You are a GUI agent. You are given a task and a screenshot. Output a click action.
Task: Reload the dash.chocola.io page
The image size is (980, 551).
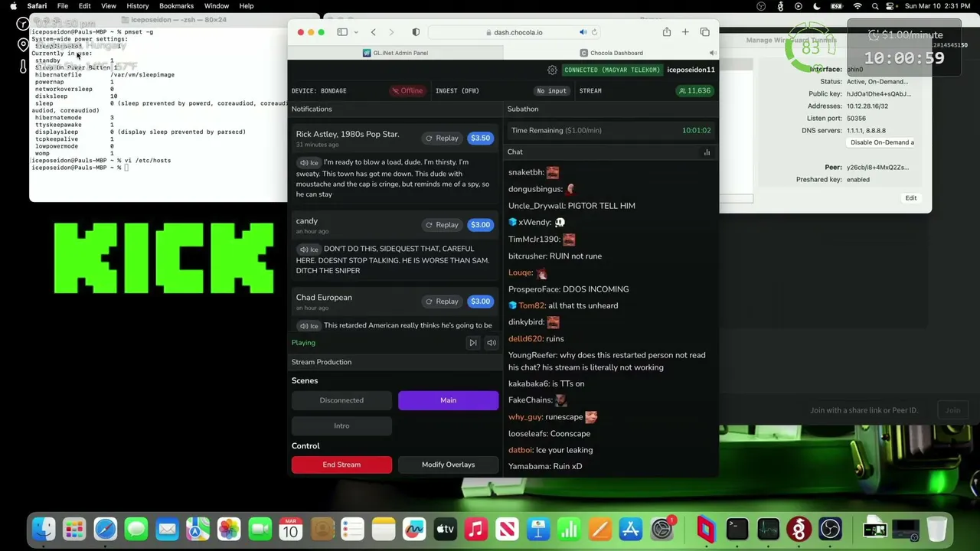(594, 32)
